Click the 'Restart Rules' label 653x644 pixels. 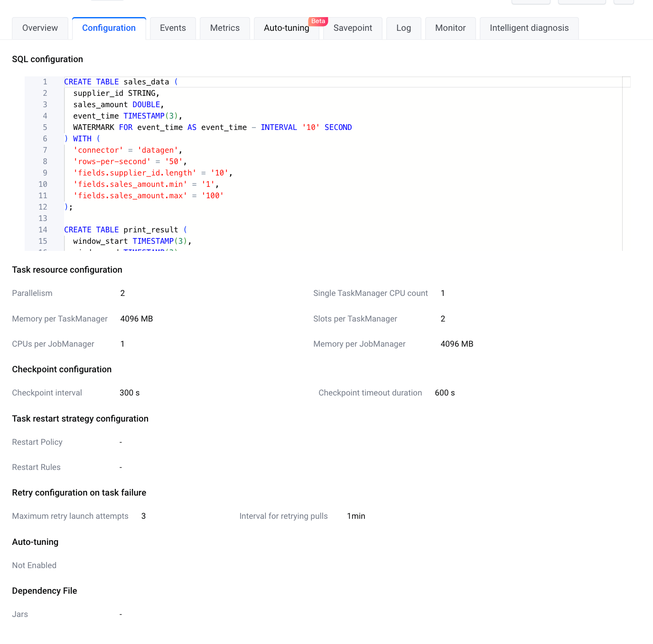(36, 467)
